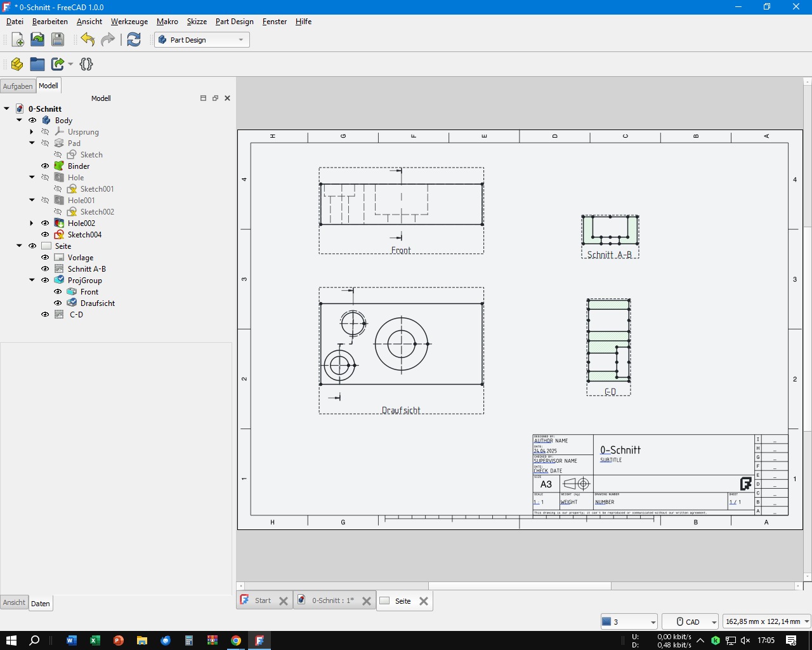Collapse the Hole001 tree node
812x650 pixels.
pos(32,200)
